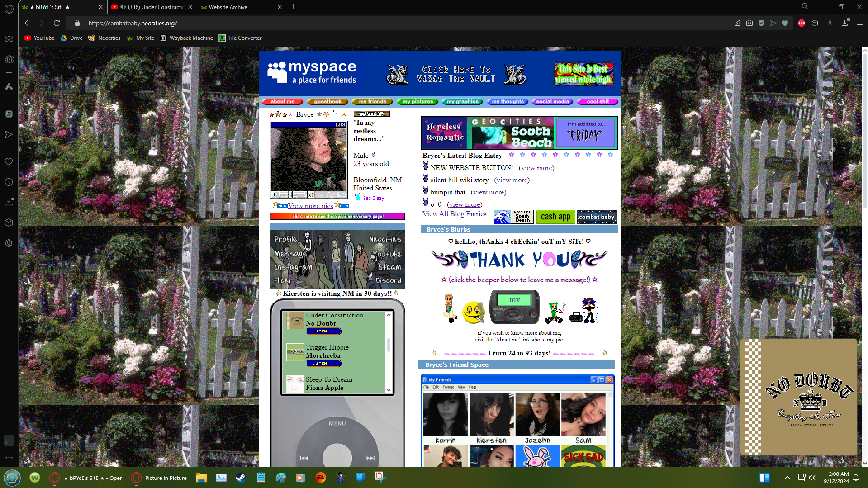868x488 pixels.
Task: Show hidden icons in the system tray
Action: (787, 478)
